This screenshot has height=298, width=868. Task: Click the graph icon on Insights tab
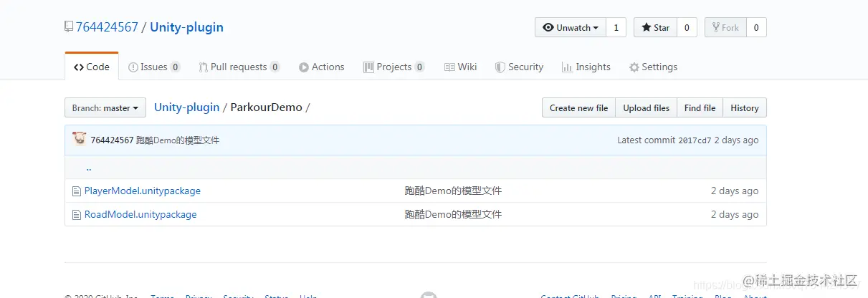pyautogui.click(x=567, y=67)
